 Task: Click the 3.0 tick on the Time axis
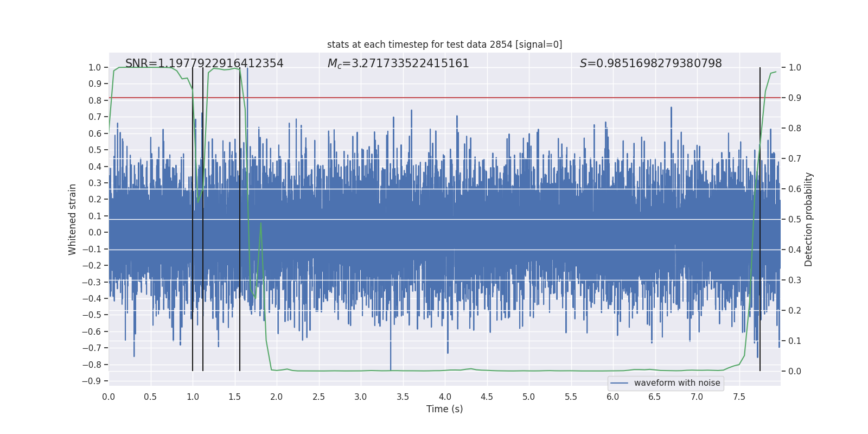(x=361, y=397)
